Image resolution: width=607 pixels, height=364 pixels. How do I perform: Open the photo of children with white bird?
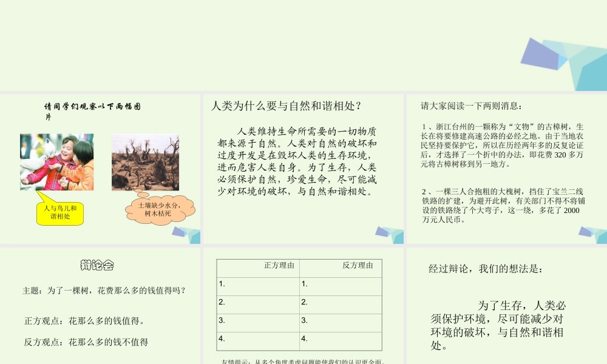(57, 162)
